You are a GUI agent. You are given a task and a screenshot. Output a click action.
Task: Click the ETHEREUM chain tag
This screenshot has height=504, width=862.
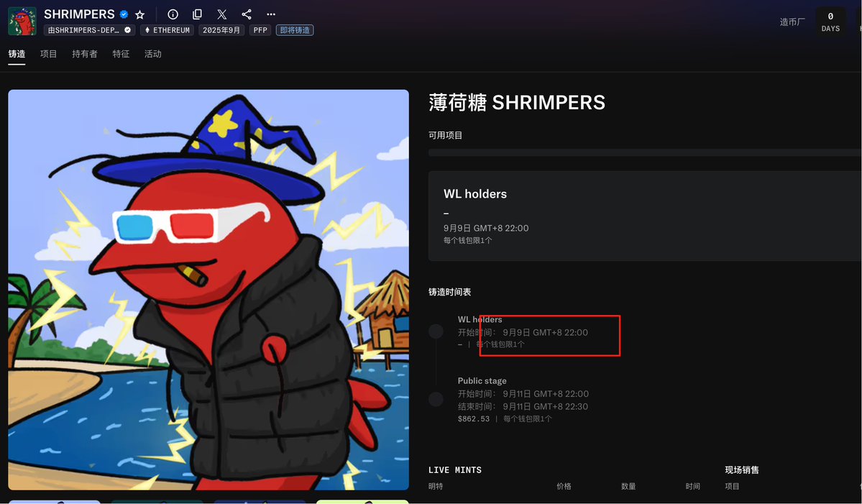point(167,30)
